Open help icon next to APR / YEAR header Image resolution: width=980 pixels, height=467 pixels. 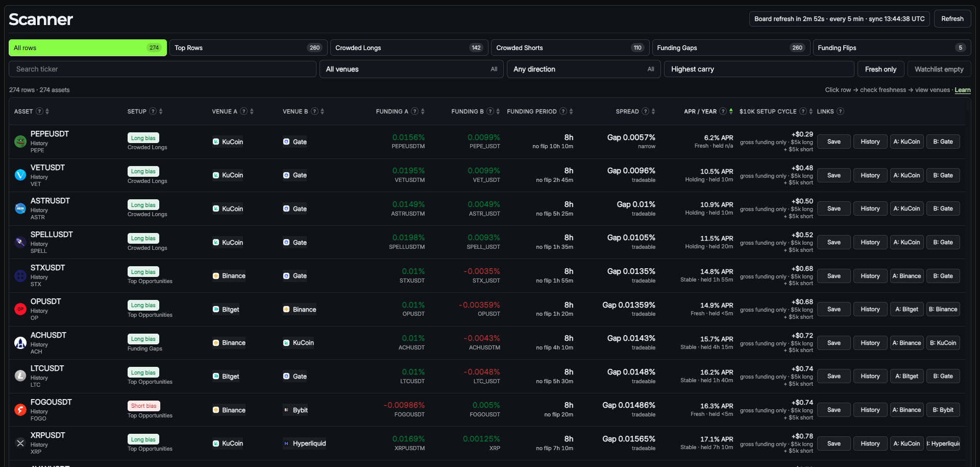pos(723,111)
